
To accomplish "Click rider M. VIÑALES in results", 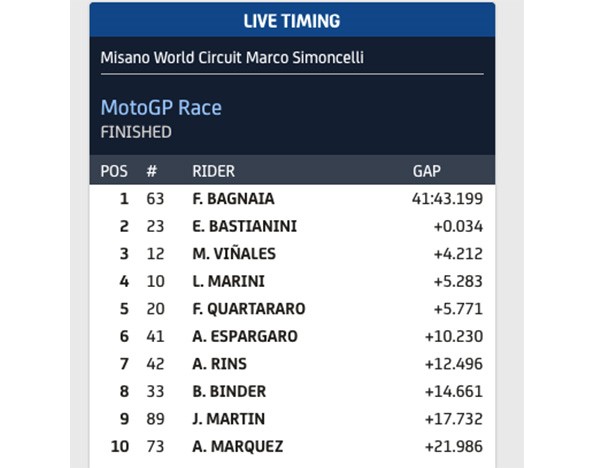I will [x=234, y=254].
